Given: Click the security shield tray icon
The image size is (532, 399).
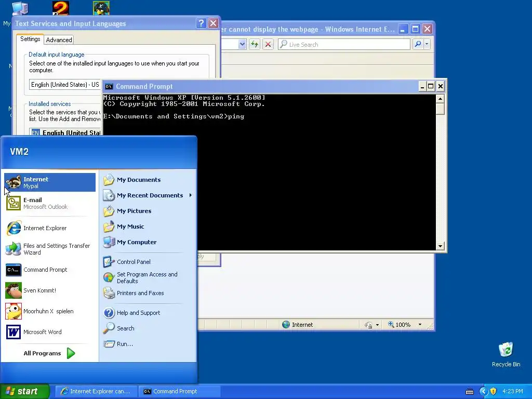Looking at the screenshot, I should pos(494,391).
